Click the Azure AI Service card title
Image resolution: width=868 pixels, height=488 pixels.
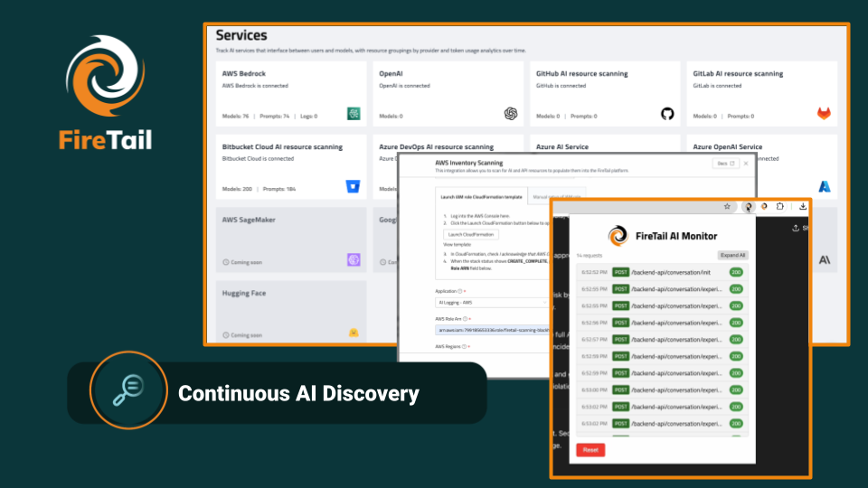(x=561, y=146)
